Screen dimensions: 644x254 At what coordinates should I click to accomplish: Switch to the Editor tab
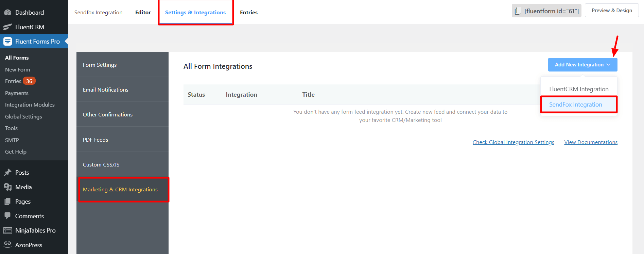pos(143,12)
